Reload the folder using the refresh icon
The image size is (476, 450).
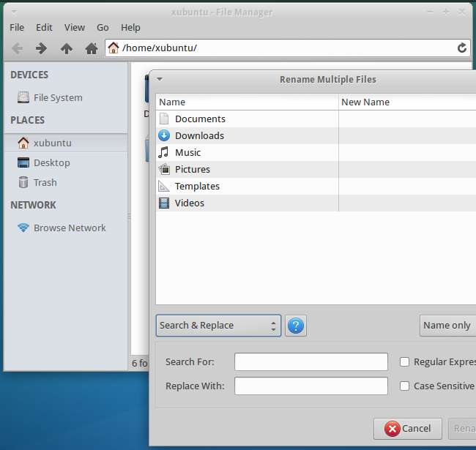tap(461, 48)
